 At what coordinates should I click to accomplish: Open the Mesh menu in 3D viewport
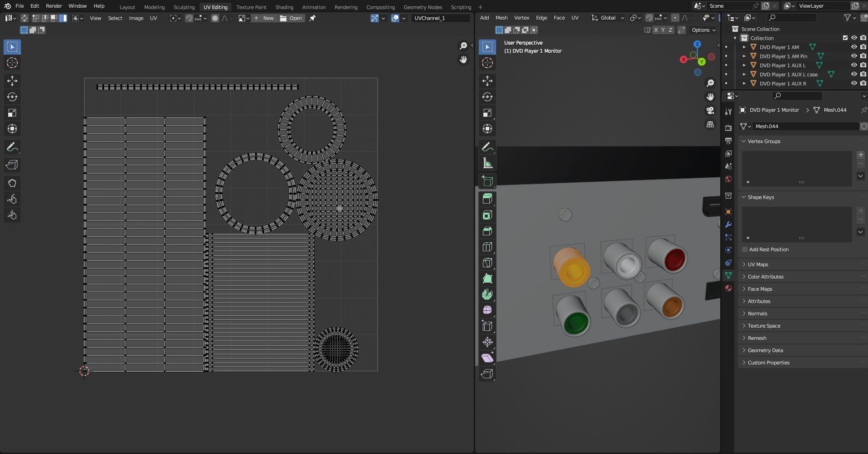pyautogui.click(x=502, y=18)
